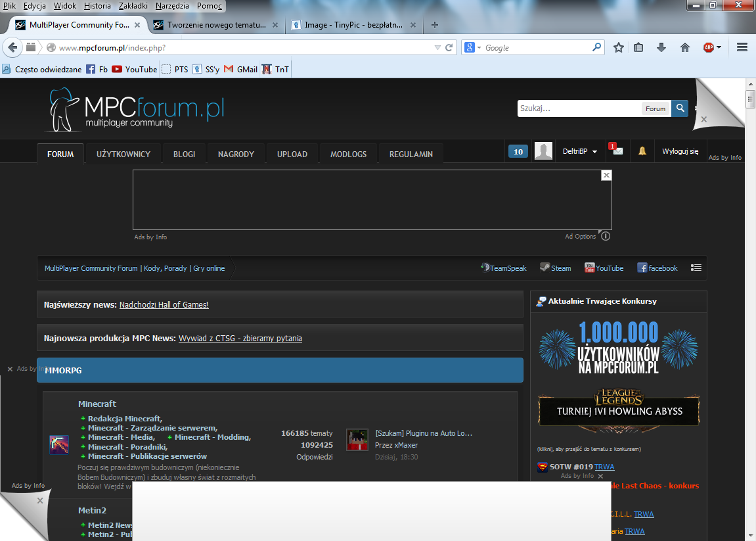756x541 pixels.
Task: Click xMaxer's avatar in last post
Action: 357,440
